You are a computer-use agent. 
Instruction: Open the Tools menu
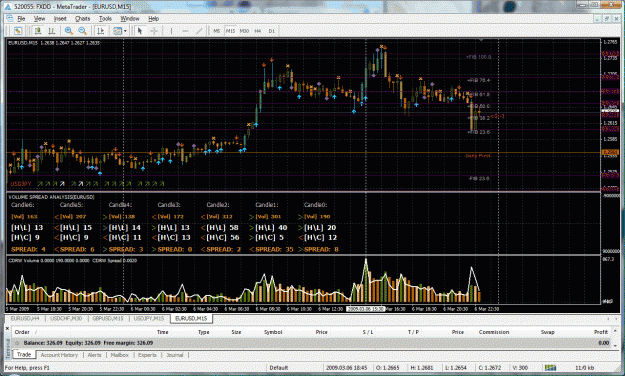[x=105, y=18]
